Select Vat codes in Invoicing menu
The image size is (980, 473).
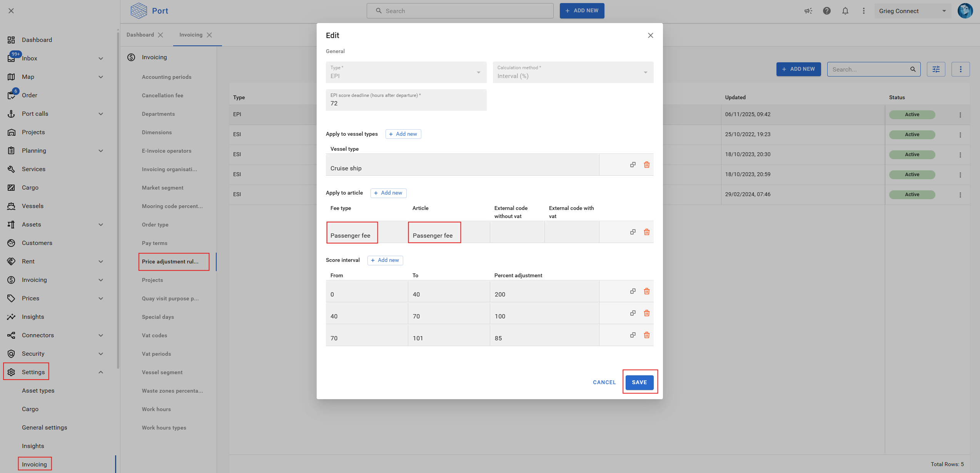[x=154, y=335]
